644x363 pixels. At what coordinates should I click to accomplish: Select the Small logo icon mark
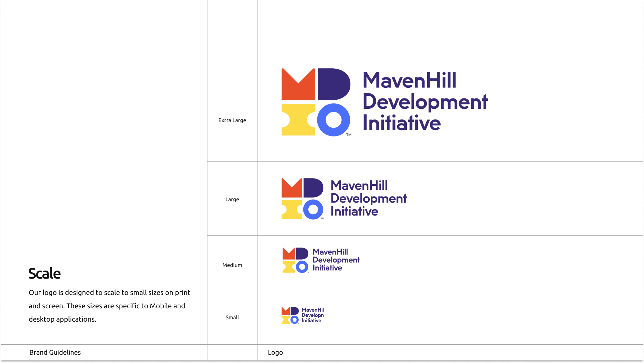[290, 315]
